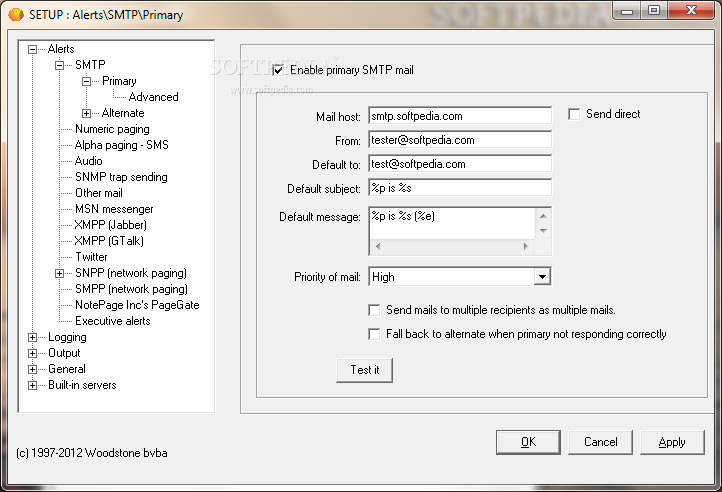Image resolution: width=722 pixels, height=492 pixels.
Task: Click into the Mail host field
Action: coord(460,116)
